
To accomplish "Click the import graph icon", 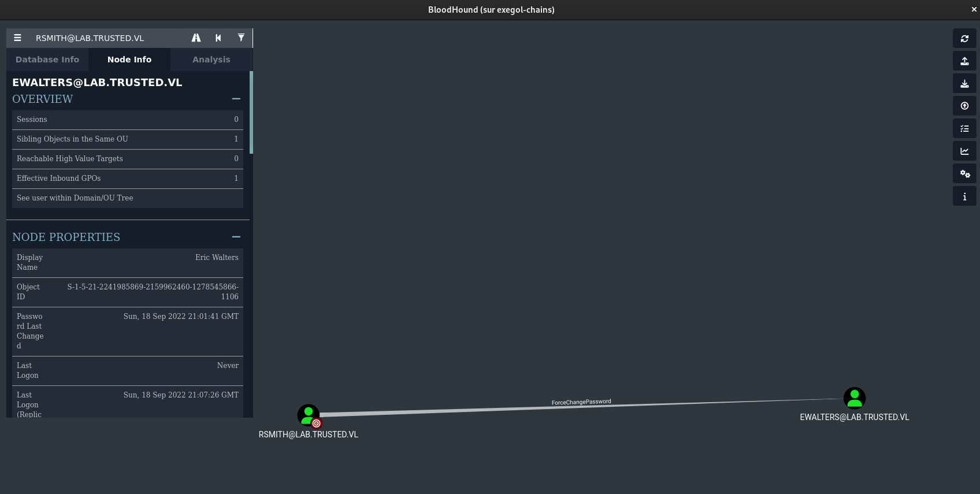I will click(964, 83).
